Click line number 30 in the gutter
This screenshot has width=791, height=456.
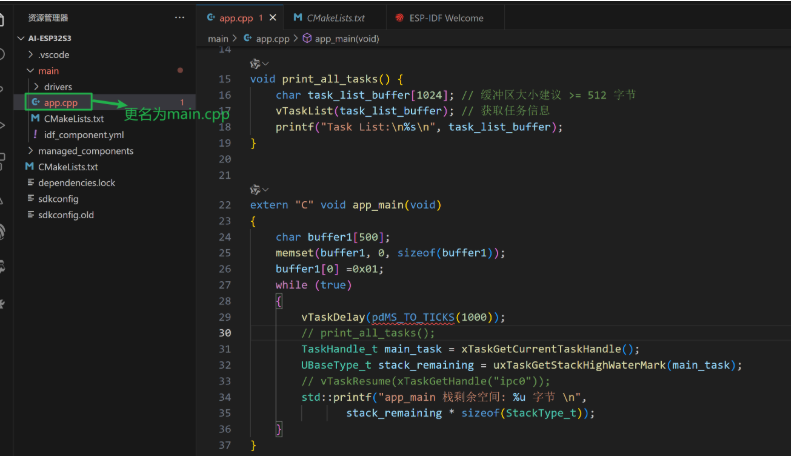[x=224, y=333]
